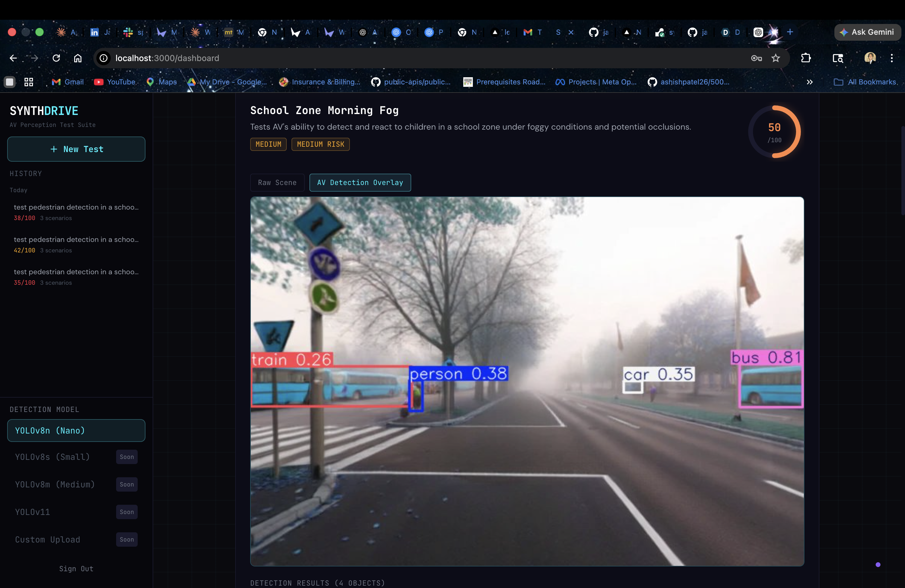The image size is (905, 588).
Task: Switch to the Raw Scene tab
Action: (277, 183)
